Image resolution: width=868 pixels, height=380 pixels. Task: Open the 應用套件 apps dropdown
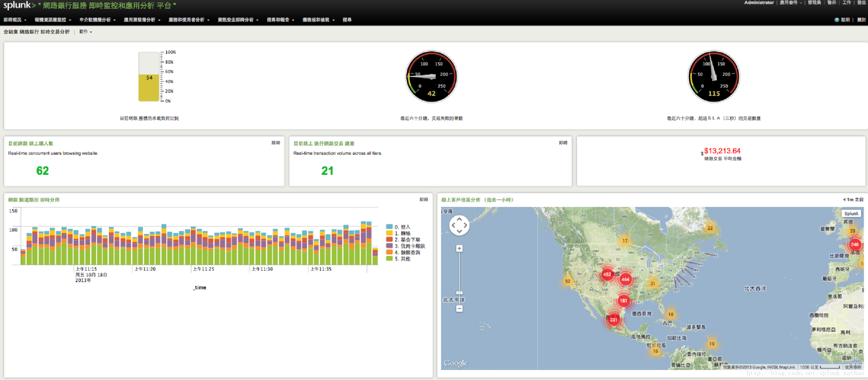(x=791, y=2)
